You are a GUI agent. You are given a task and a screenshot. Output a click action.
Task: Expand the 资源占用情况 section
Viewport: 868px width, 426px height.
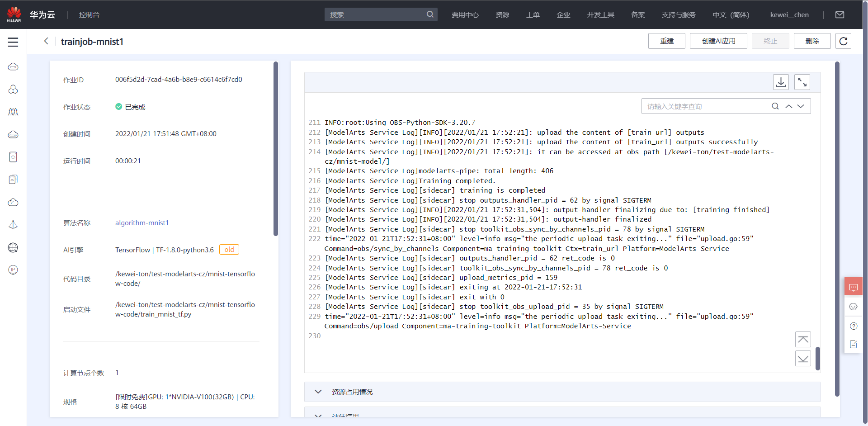[x=562, y=392]
